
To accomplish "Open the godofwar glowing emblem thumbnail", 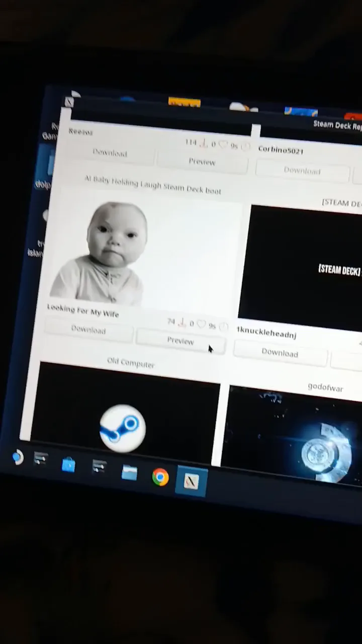I will pos(292,435).
